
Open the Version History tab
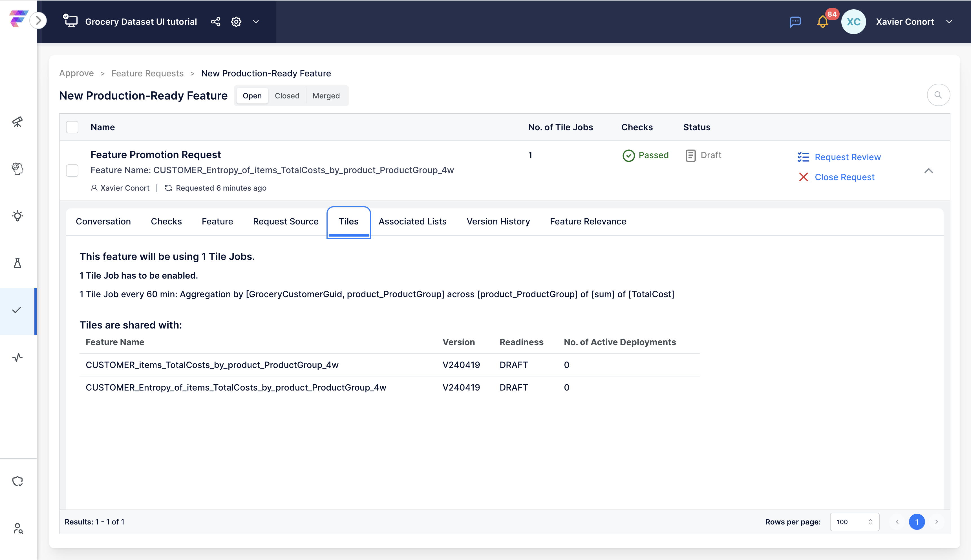point(498,222)
